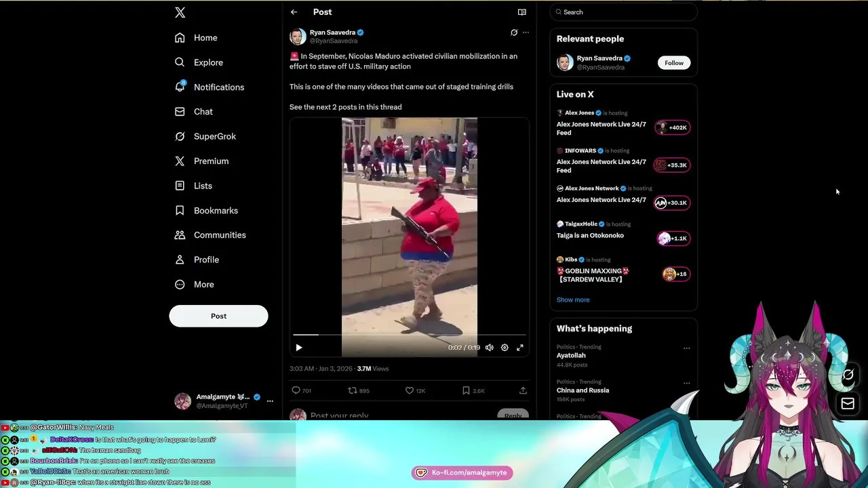Open Premium from the sidebar

click(202, 161)
